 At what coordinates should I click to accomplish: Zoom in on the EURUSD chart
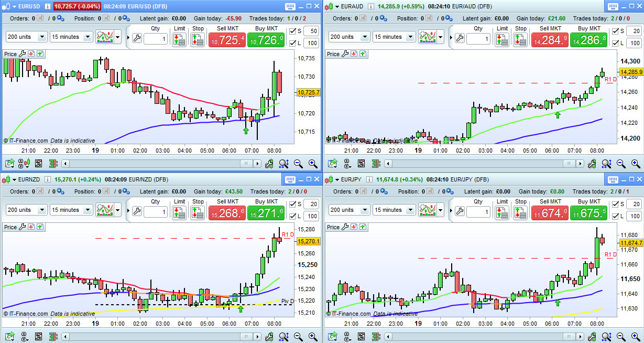tap(313, 164)
